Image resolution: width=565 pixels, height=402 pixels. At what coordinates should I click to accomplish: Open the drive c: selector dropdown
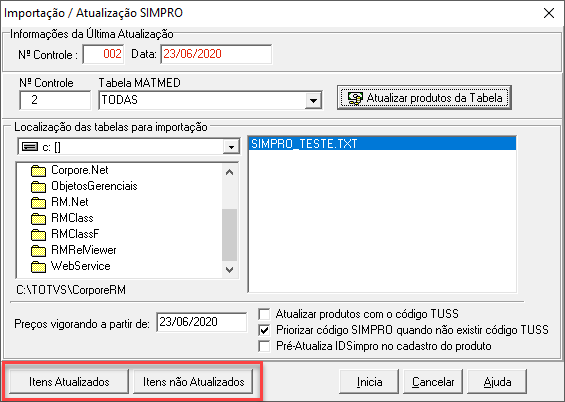pos(231,147)
